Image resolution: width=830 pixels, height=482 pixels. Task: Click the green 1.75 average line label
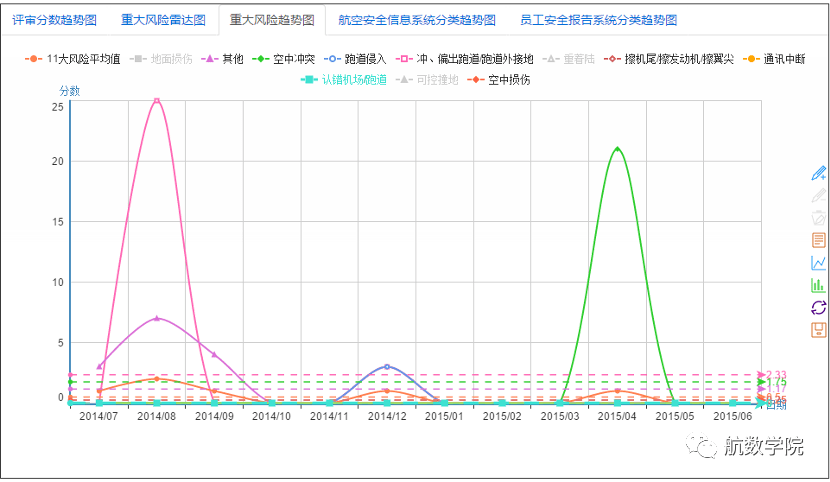776,383
